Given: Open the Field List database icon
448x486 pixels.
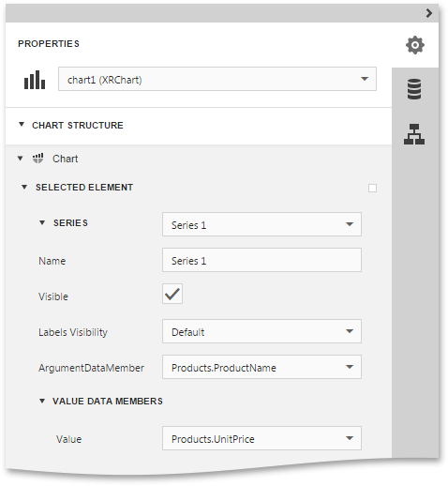Looking at the screenshot, I should [x=414, y=89].
